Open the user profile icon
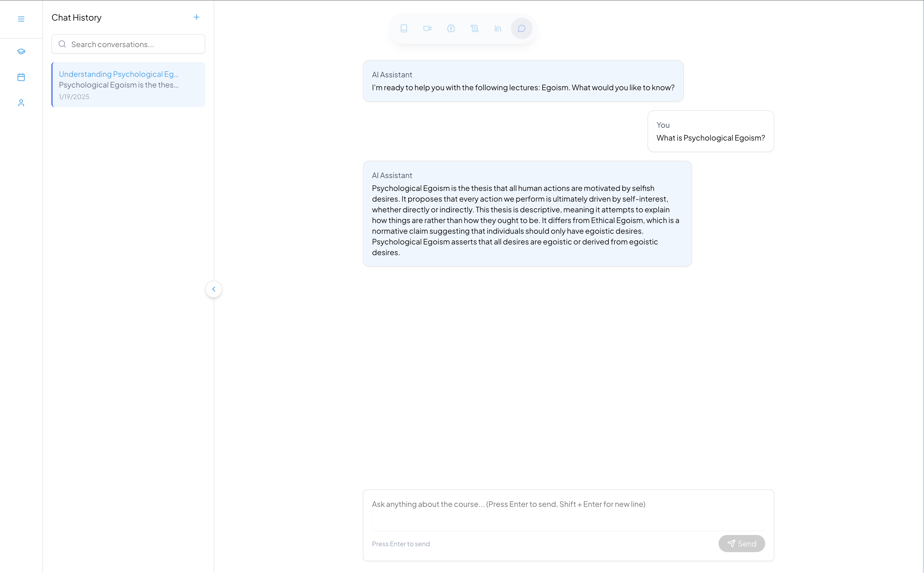Screen dimensions: 924x573 point(21,103)
